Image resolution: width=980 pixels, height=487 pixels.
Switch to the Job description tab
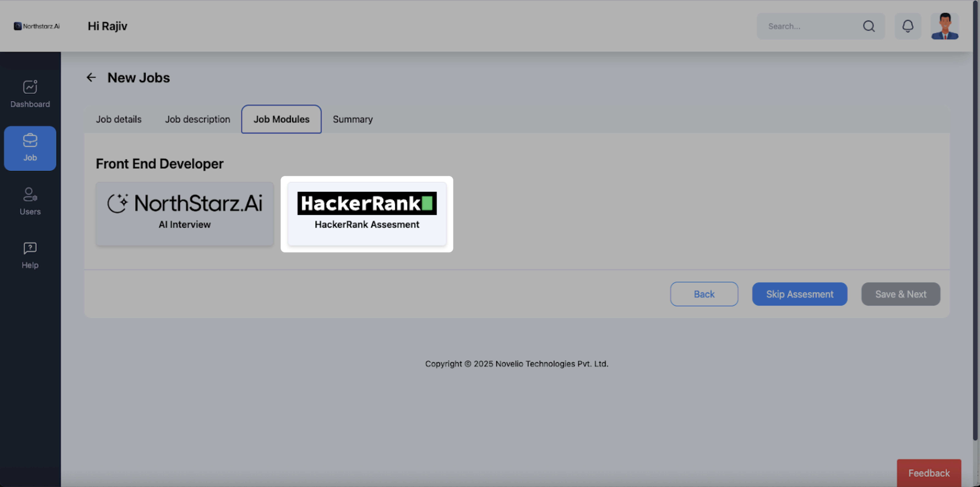coord(197,119)
